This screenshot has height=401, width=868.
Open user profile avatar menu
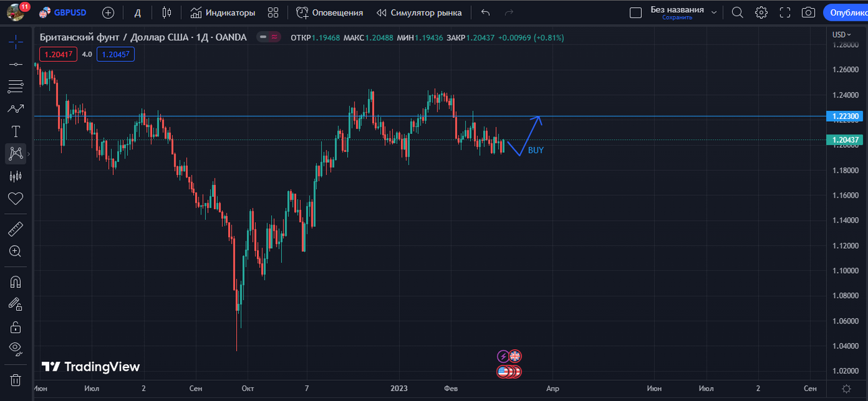15,13
